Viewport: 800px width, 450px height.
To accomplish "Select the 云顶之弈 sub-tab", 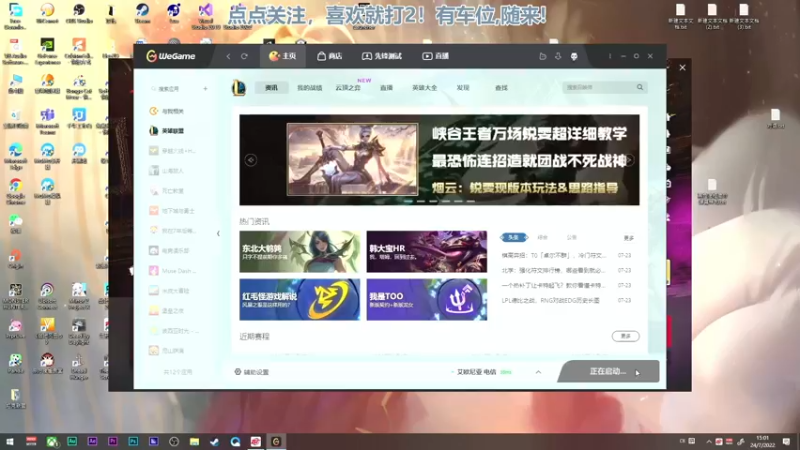I will coord(348,88).
